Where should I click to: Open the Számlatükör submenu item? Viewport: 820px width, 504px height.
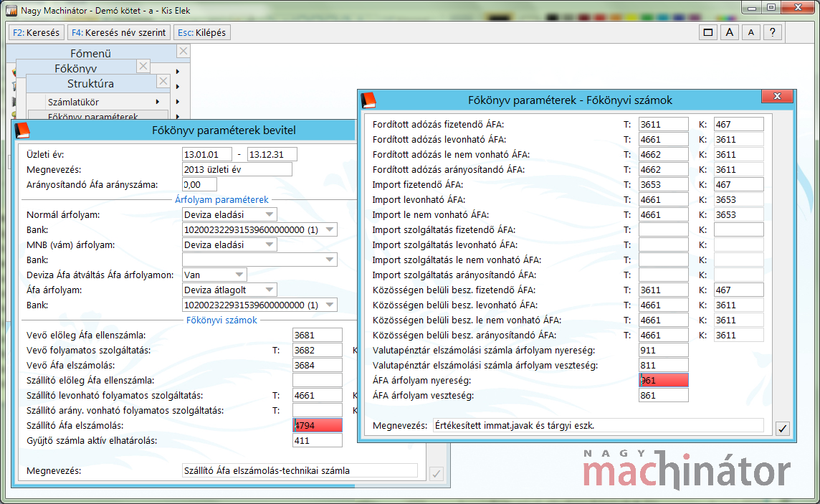click(97, 102)
